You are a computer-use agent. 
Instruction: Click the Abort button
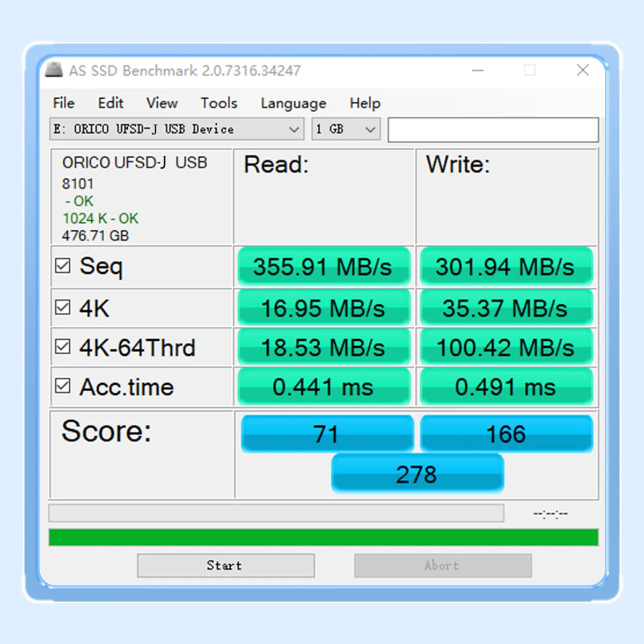tap(442, 566)
